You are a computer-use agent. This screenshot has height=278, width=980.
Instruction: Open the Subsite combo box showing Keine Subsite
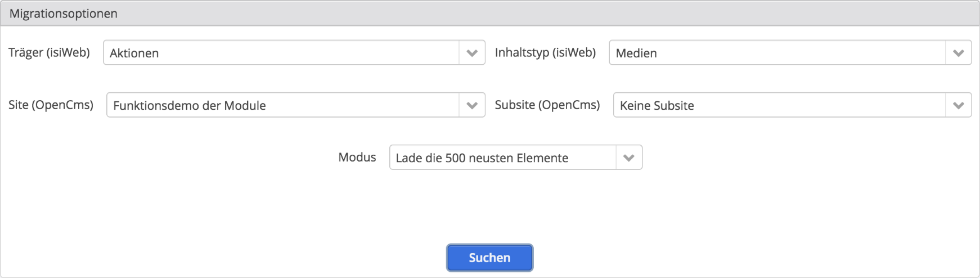point(779,105)
